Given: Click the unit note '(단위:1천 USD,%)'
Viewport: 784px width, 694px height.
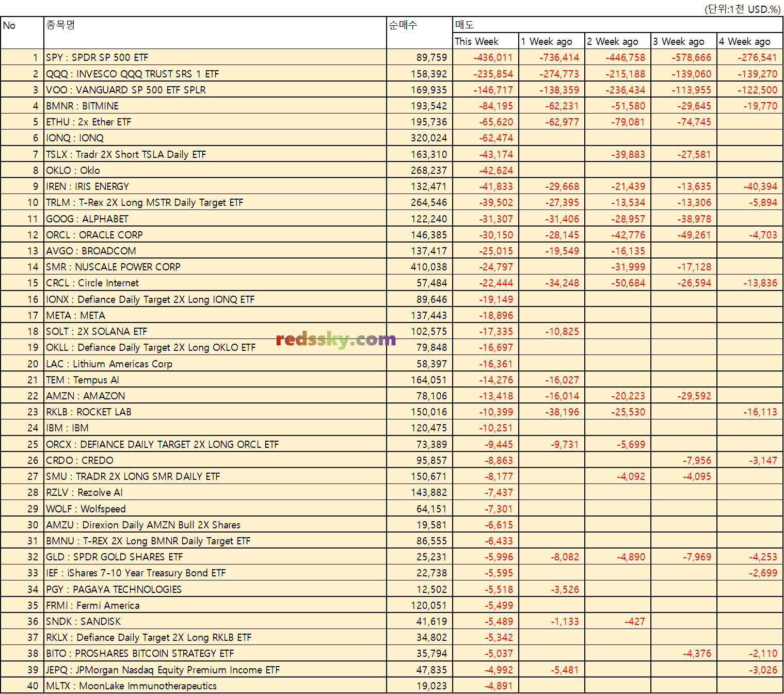Looking at the screenshot, I should click(742, 9).
